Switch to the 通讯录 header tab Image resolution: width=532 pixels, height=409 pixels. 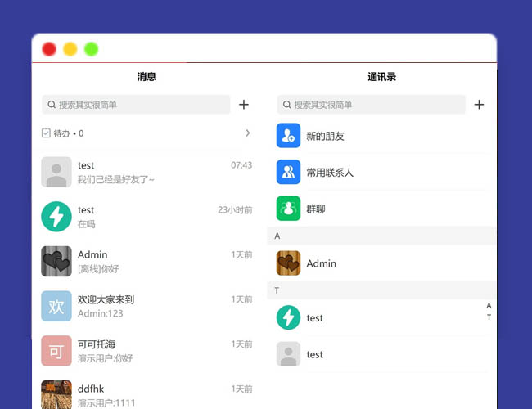coord(381,77)
